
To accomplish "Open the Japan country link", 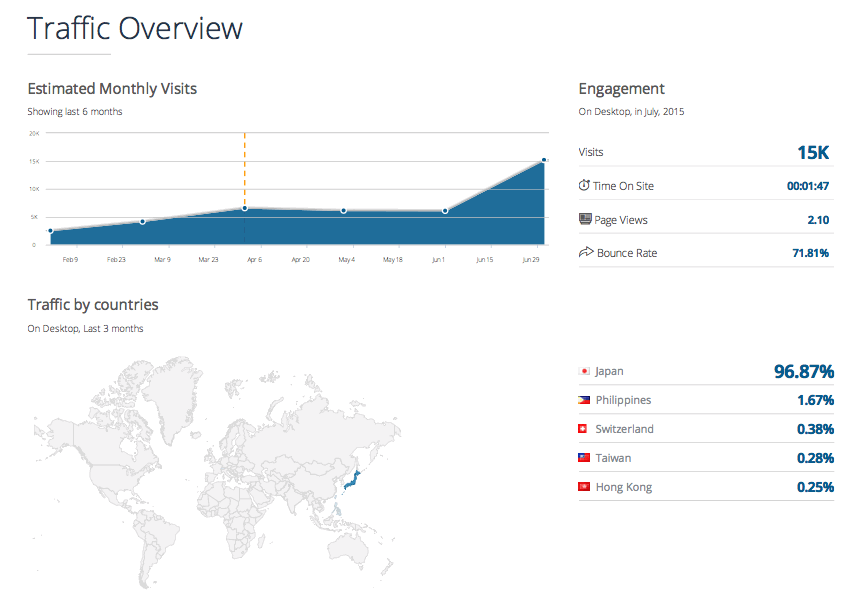I will click(609, 371).
